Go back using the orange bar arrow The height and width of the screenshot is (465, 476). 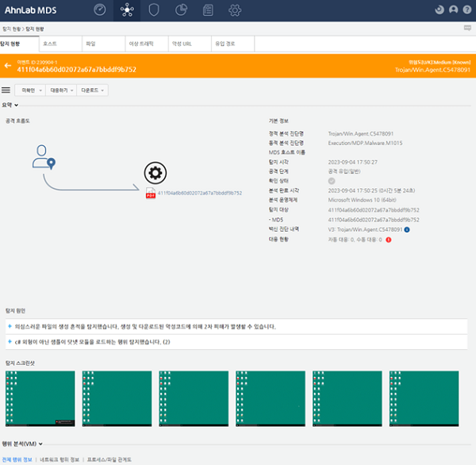pos(8,66)
